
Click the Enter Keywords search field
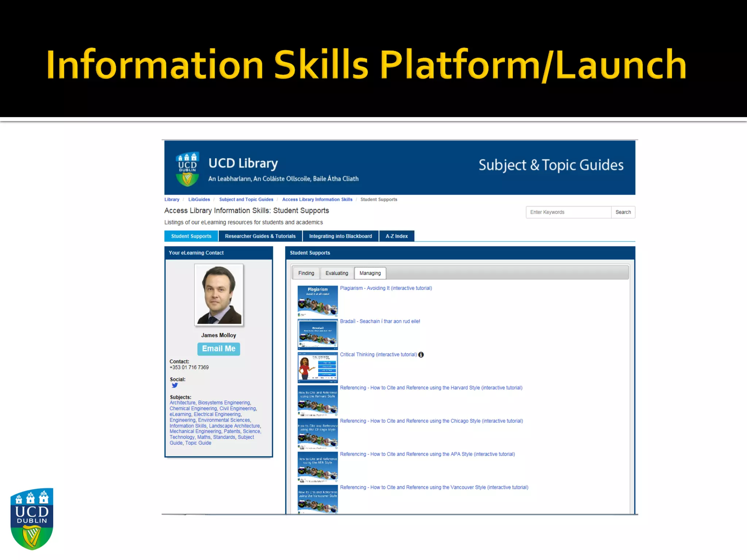coord(568,212)
